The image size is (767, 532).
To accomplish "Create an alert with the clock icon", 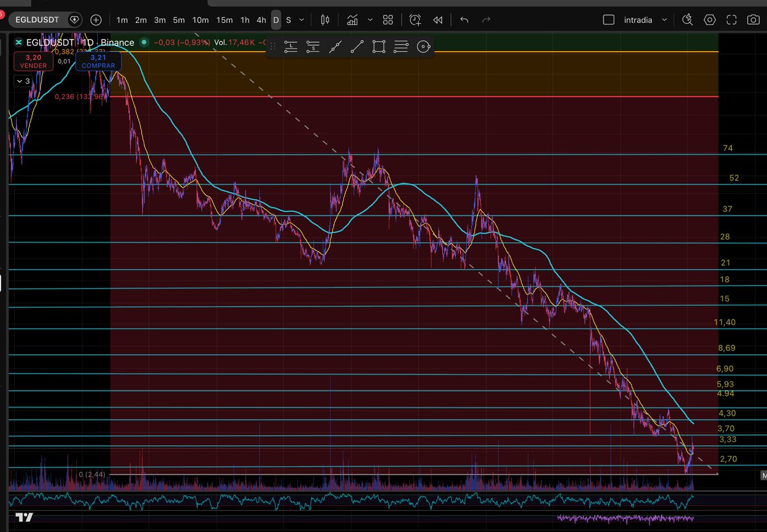I will (415, 20).
